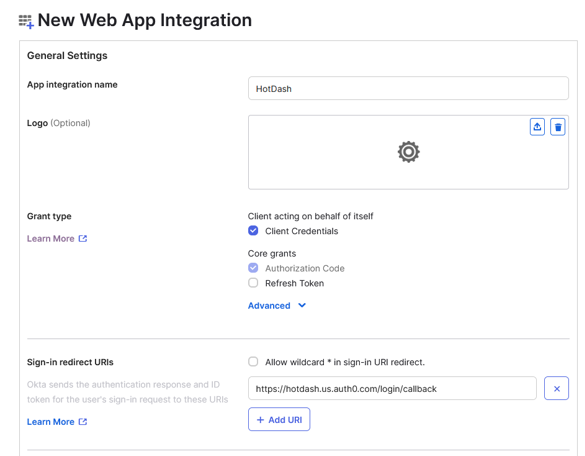Viewport: 585px width, 456px height.
Task: Open external link icon beside Sign-in redirect Learn More
Action: (x=83, y=422)
